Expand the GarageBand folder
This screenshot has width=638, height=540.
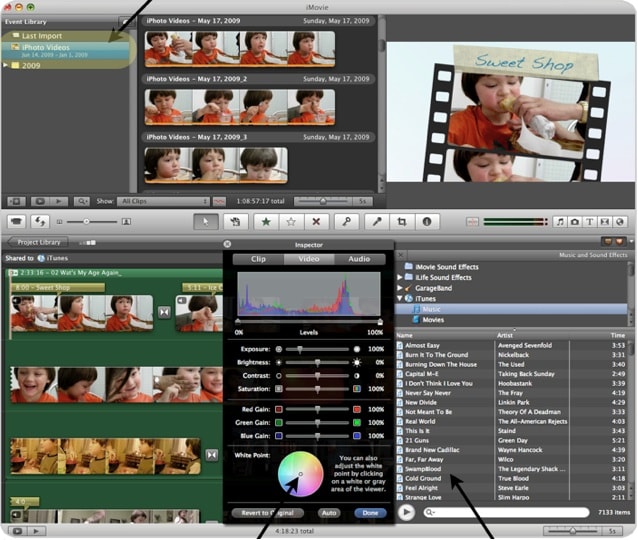click(400, 288)
